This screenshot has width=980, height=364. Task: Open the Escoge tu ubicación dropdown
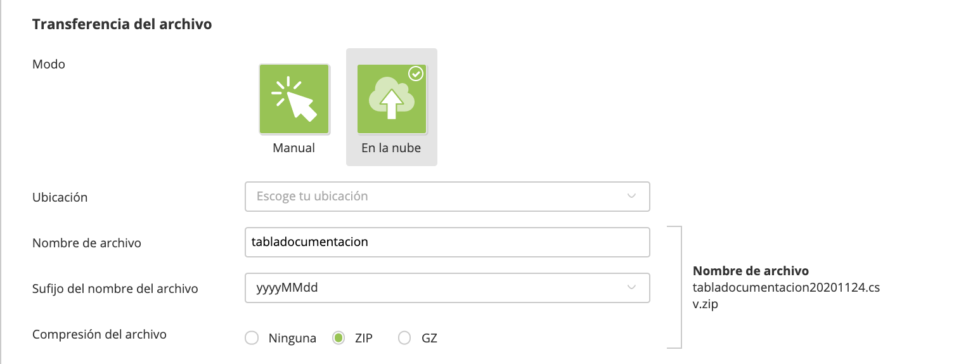(437, 197)
